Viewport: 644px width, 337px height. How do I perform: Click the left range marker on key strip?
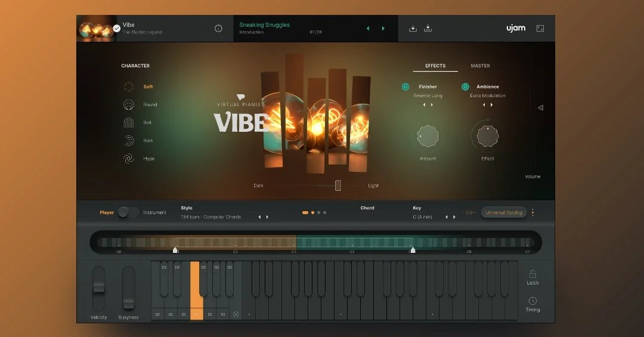click(175, 250)
